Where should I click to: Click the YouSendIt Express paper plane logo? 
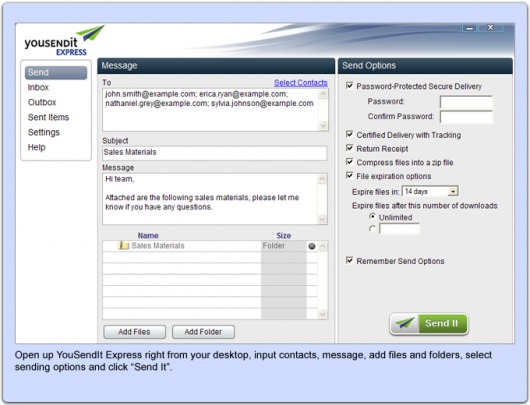90,33
